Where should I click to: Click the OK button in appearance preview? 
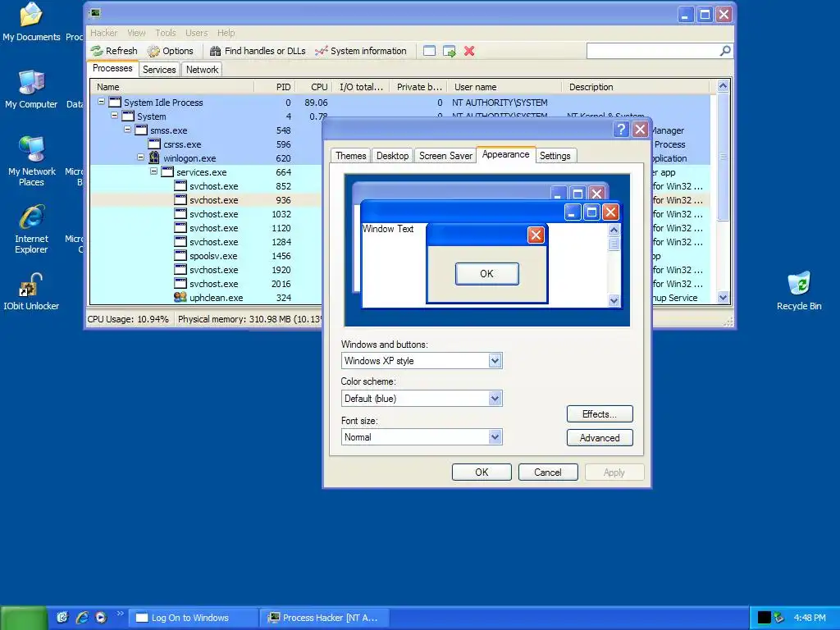(486, 274)
